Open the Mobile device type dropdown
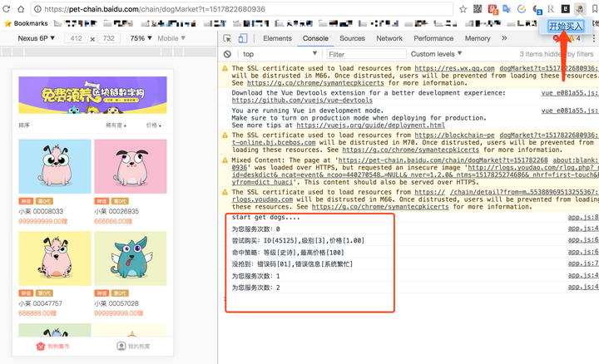 point(171,38)
